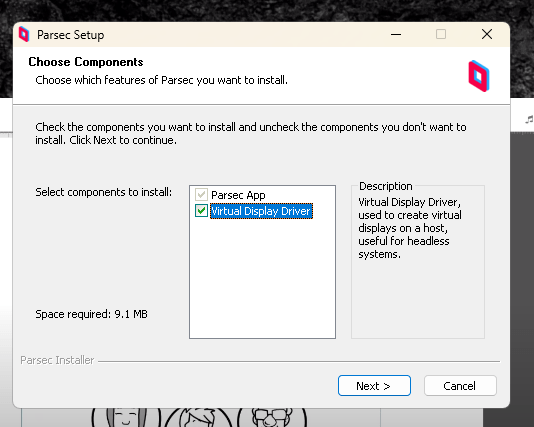The height and width of the screenshot is (427, 534).
Task: Click the greyed Parsec App checkbox
Action: 201,195
